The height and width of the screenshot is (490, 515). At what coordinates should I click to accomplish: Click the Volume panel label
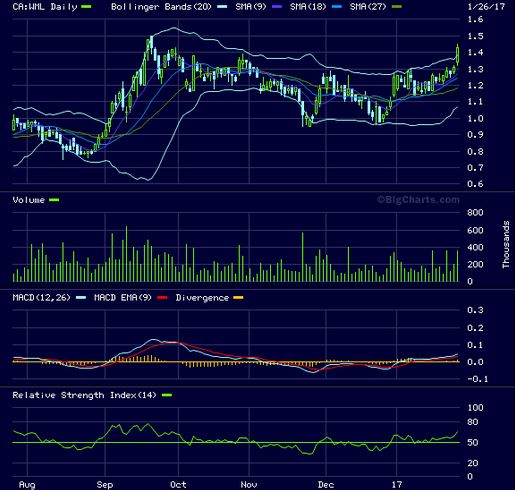tap(28, 200)
